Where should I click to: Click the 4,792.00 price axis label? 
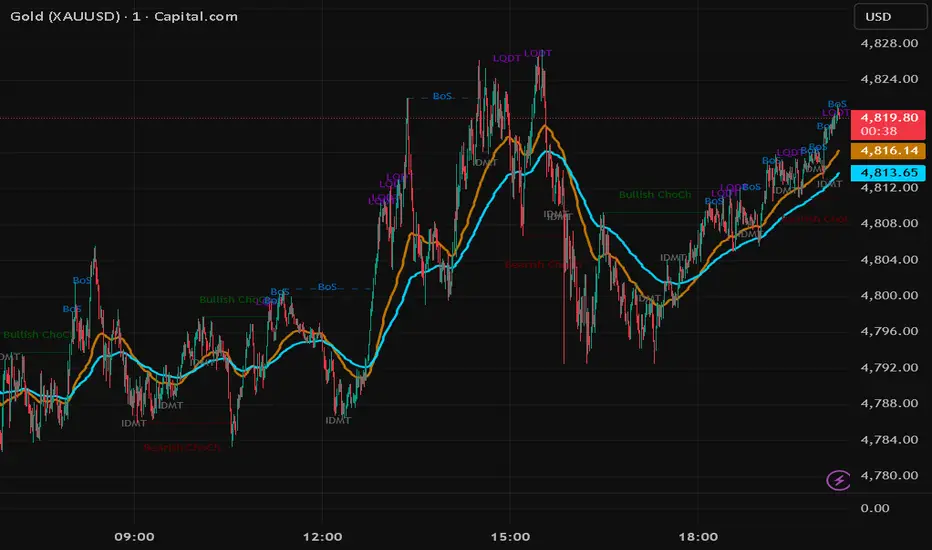(x=889, y=367)
